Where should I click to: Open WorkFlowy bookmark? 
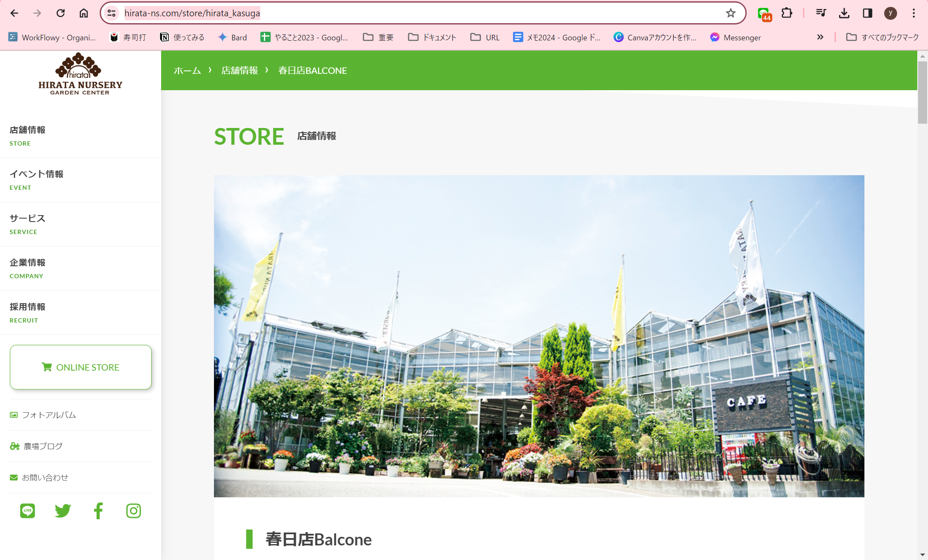pos(52,37)
